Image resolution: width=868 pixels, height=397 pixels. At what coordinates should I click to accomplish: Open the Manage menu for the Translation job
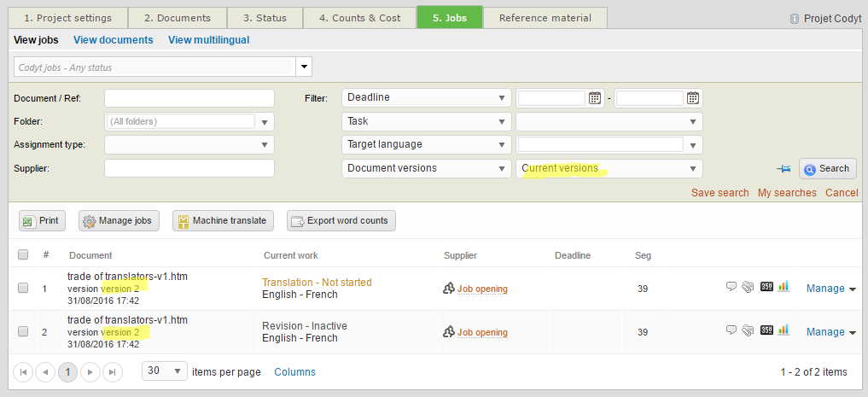tap(830, 289)
